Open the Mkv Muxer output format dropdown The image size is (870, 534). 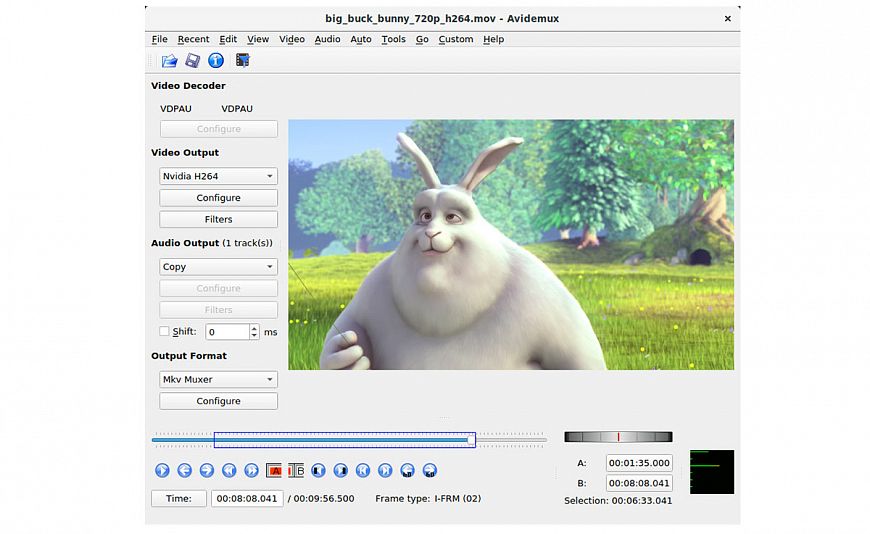218,380
